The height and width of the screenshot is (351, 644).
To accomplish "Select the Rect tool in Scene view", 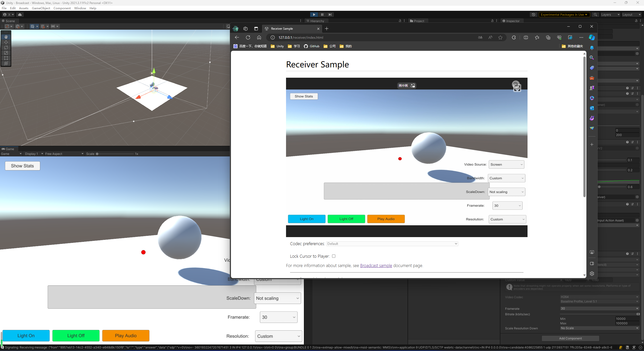I will (6, 58).
